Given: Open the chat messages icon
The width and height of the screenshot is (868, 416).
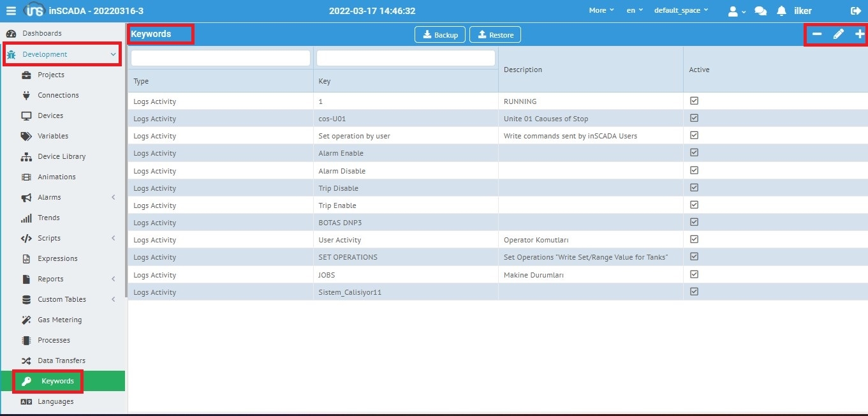Looking at the screenshot, I should pos(760,11).
